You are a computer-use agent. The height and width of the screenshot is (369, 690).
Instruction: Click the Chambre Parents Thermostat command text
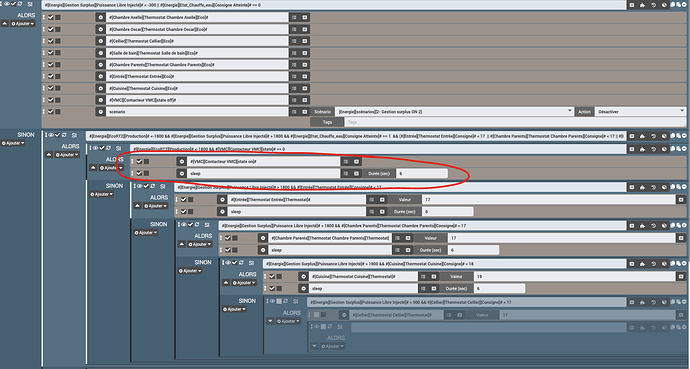coord(330,238)
